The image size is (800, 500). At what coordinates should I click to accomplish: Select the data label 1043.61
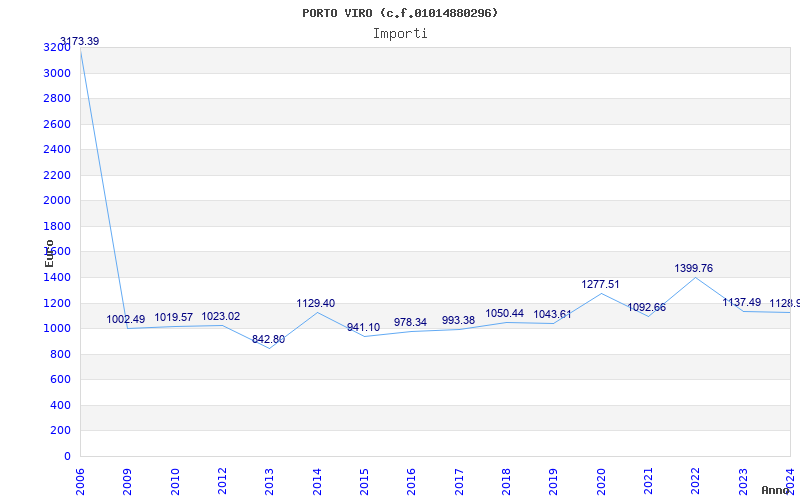(553, 314)
